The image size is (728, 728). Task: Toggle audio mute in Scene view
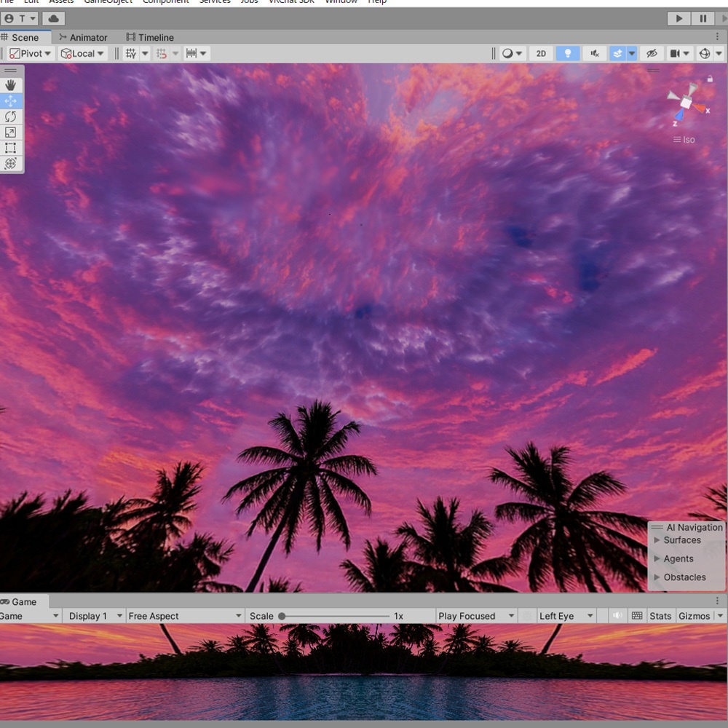pyautogui.click(x=595, y=53)
